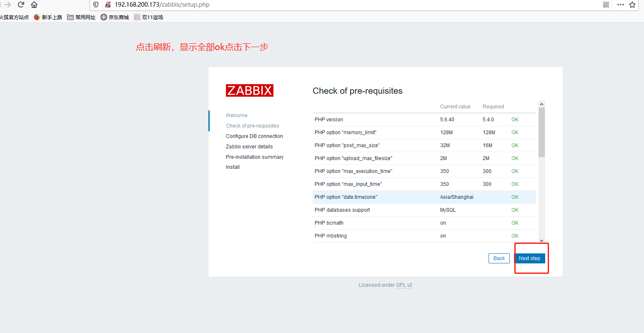The width and height of the screenshot is (644, 333).
Task: Open the 双11返场 bookmark
Action: pyautogui.click(x=149, y=17)
